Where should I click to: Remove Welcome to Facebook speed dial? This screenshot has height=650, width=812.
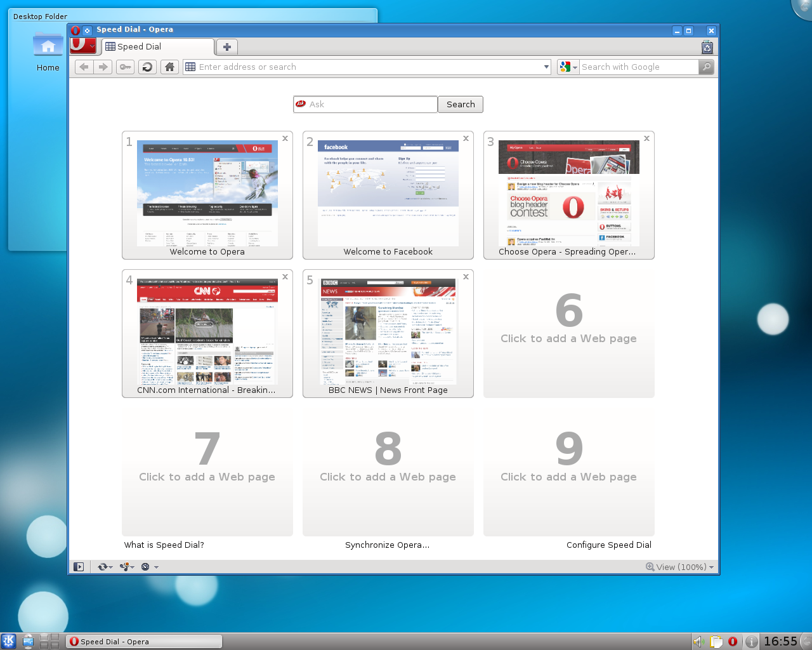click(466, 138)
